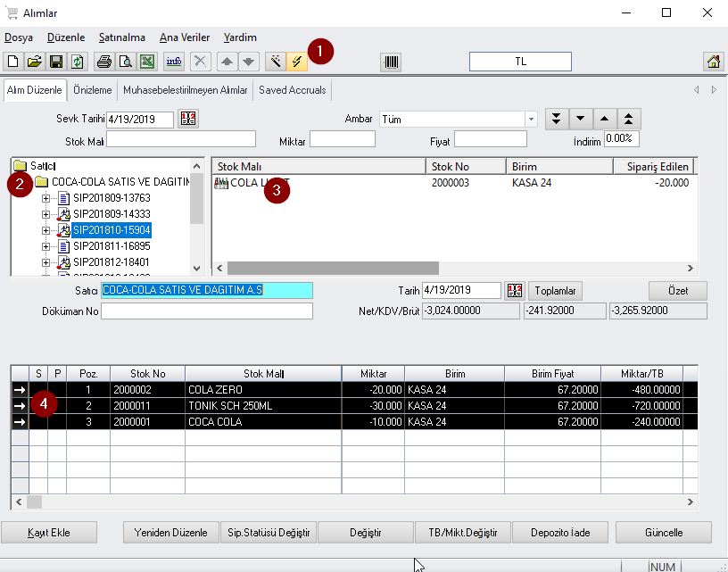This screenshot has width=728, height=572.
Task: Click the İndirim discount field
Action: (621, 139)
